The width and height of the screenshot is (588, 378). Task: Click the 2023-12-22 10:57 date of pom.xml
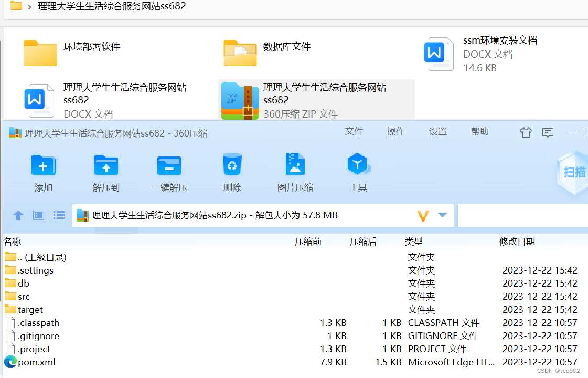click(540, 362)
